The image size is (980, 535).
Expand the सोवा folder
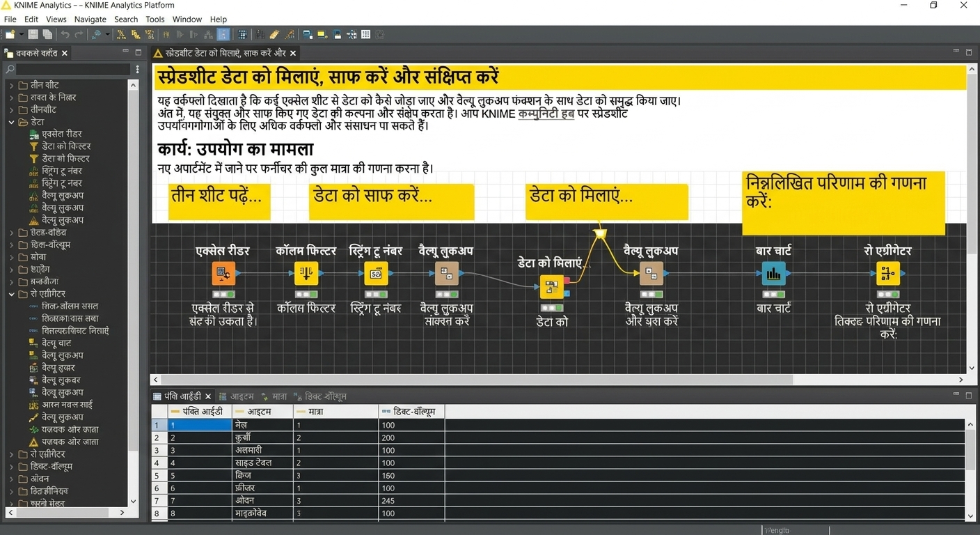11,257
